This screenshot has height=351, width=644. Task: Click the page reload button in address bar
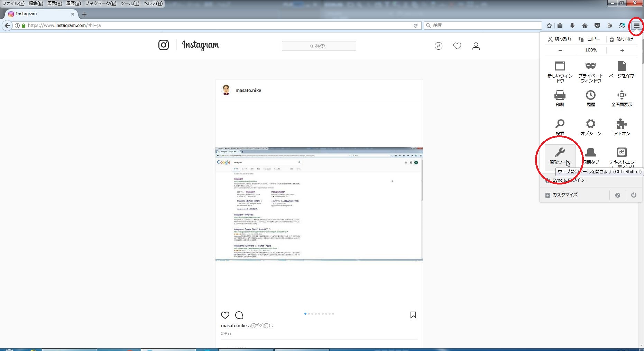click(x=415, y=26)
